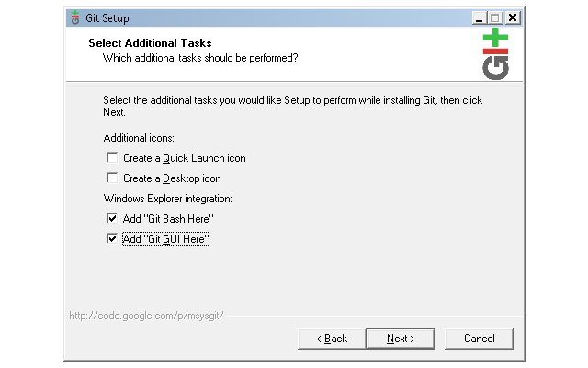The height and width of the screenshot is (368, 588).
Task: Click the greyed-out maximize button
Action: click(x=495, y=17)
